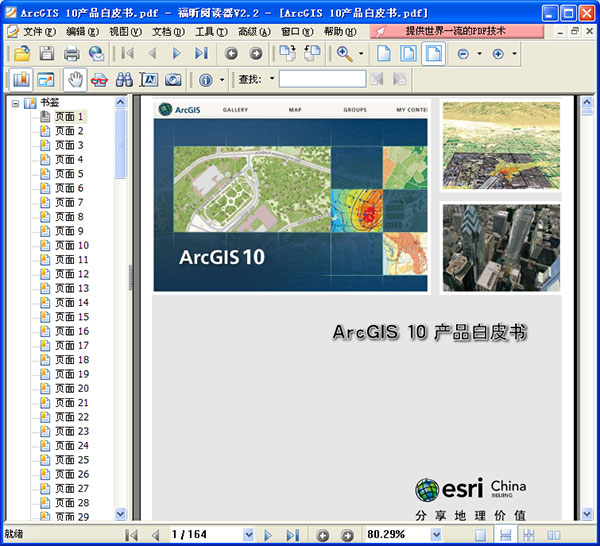Click the 提供世界一流的PDF技术 banner

457,31
